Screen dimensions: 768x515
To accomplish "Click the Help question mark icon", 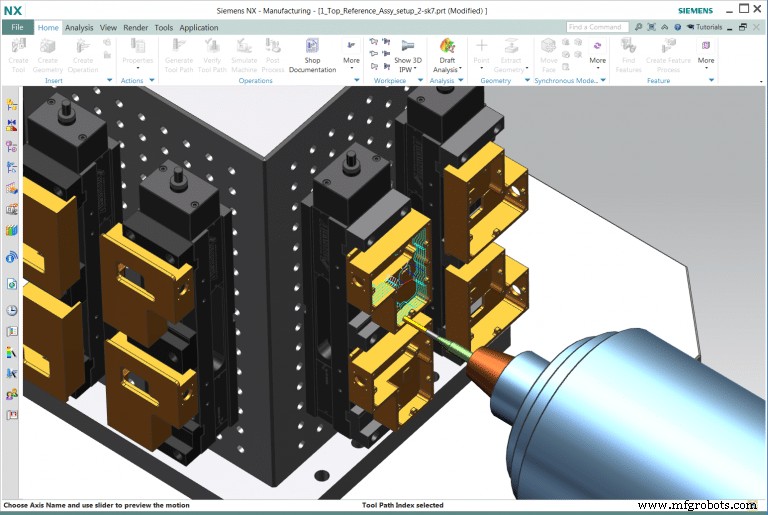I will 677,27.
